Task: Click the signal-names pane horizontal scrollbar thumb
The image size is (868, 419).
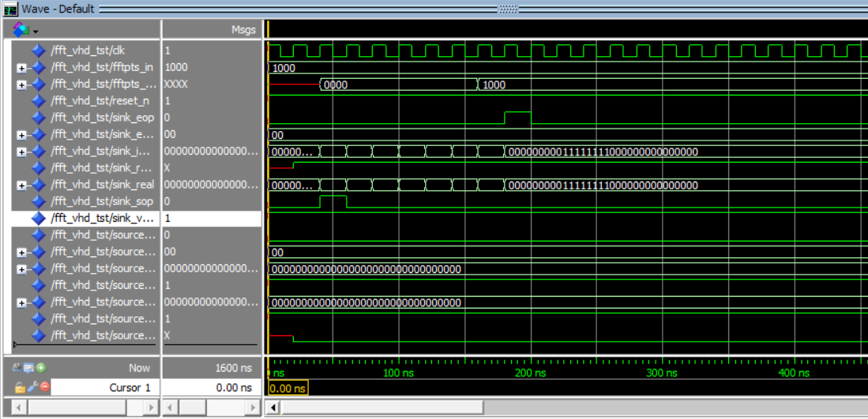Action: pyautogui.click(x=77, y=408)
